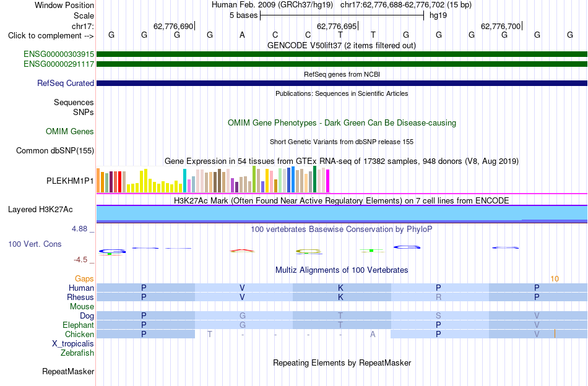This screenshot has width=588, height=386.
Task: Open the RefSeq Curated track label
Action: (x=66, y=83)
